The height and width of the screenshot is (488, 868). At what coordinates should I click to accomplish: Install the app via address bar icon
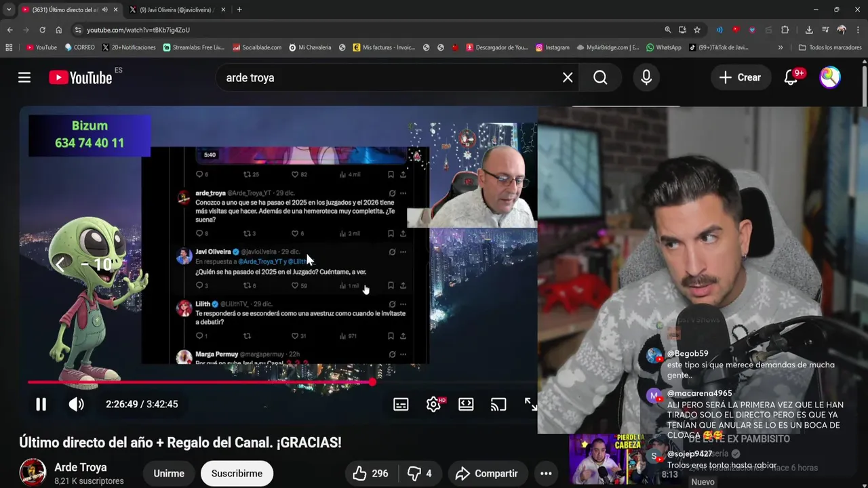(682, 30)
